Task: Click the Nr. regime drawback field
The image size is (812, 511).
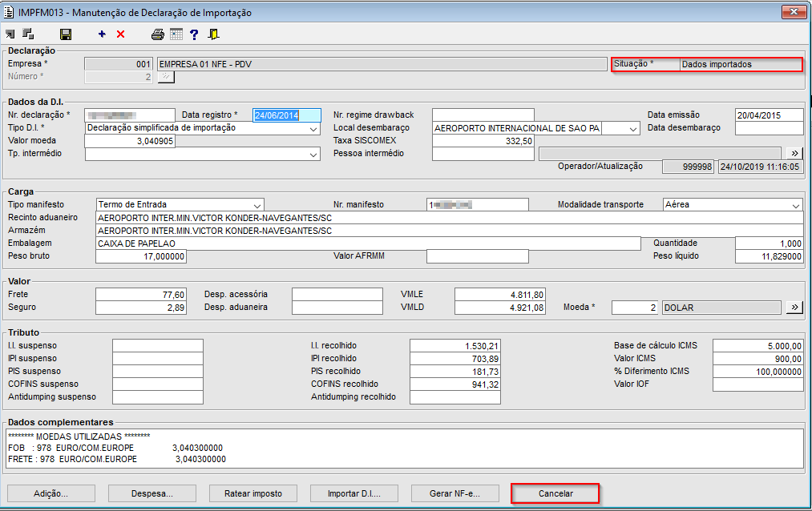Action: pos(483,115)
